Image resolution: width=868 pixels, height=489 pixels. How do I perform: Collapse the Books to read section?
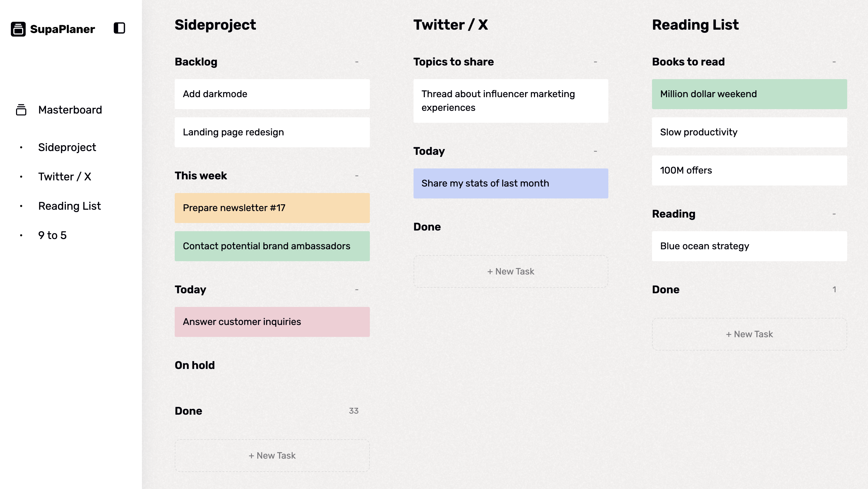click(834, 62)
